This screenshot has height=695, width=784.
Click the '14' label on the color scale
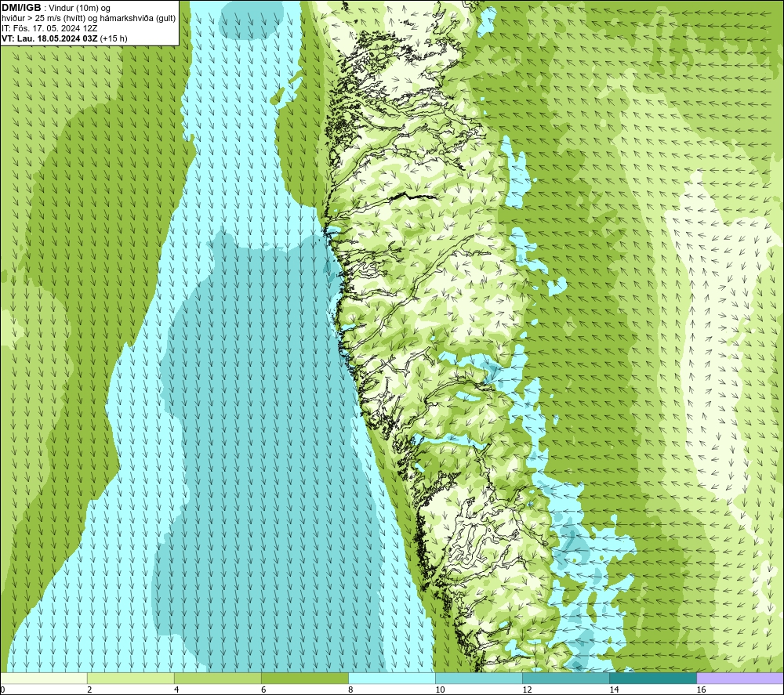tap(614, 690)
